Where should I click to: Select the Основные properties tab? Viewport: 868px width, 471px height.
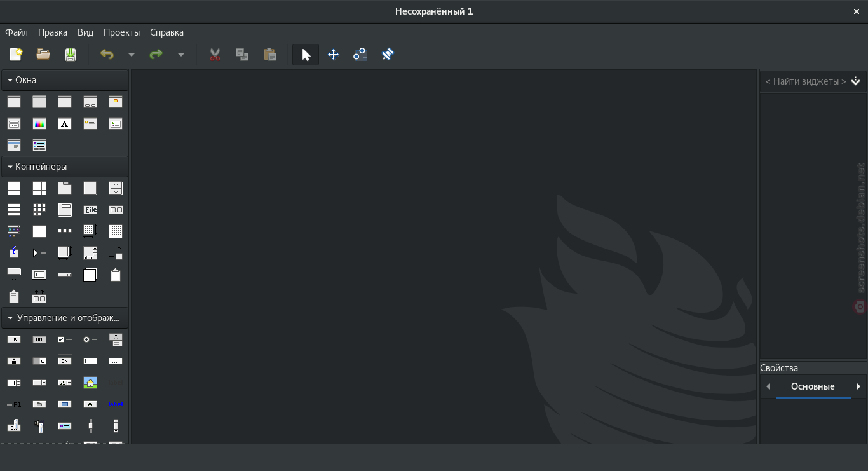click(x=813, y=386)
